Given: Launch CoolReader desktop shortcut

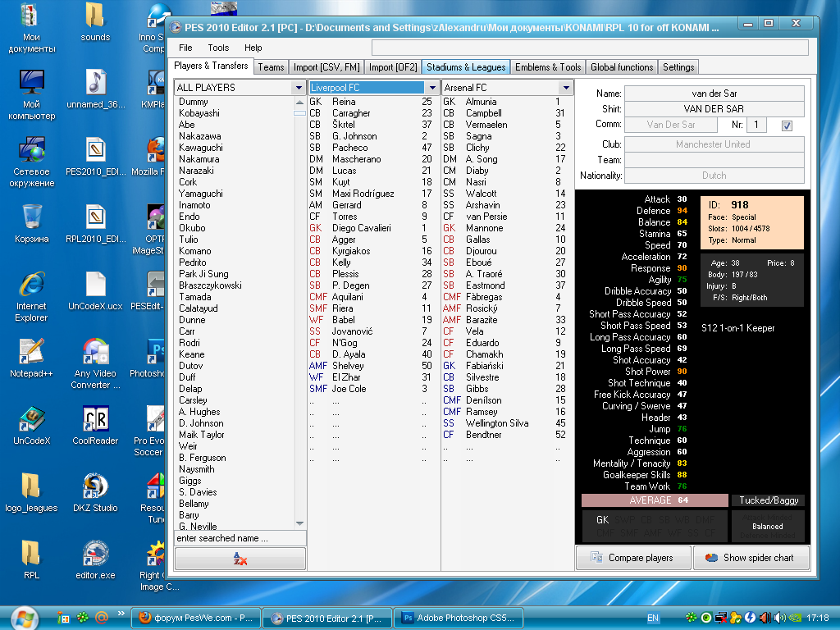Looking at the screenshot, I should pos(95,427).
